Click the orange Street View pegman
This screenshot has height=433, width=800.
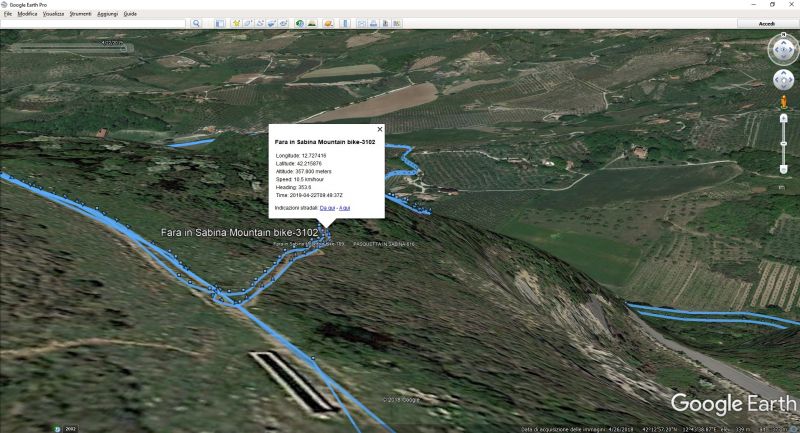[x=784, y=102]
